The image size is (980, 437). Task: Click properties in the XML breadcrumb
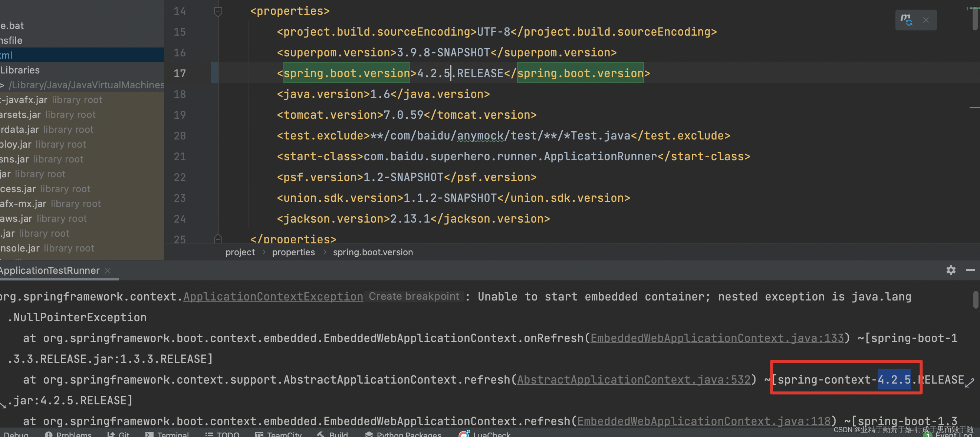pyautogui.click(x=293, y=252)
